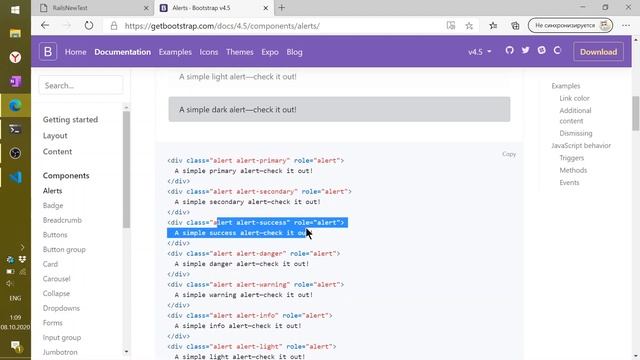640x360 pixels.
Task: Click the Download button
Action: [598, 52]
